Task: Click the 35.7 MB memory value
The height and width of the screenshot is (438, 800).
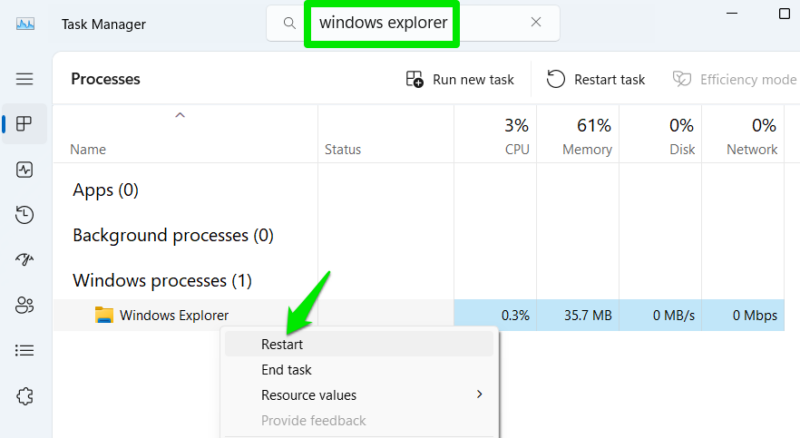Action: 588,315
